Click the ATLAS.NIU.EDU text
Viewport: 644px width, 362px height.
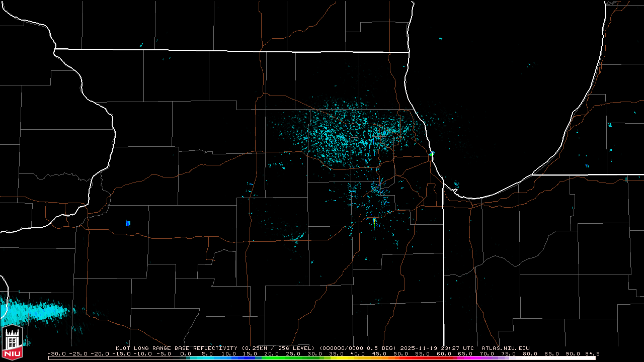pos(505,348)
